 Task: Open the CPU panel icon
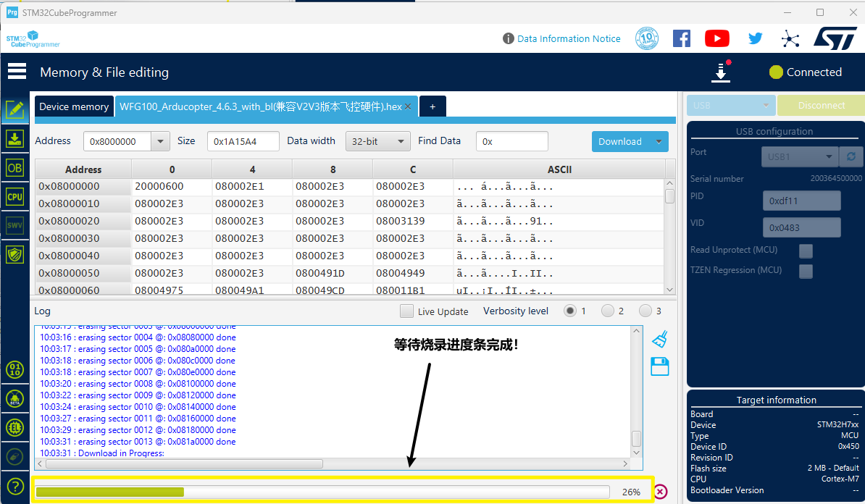(15, 196)
